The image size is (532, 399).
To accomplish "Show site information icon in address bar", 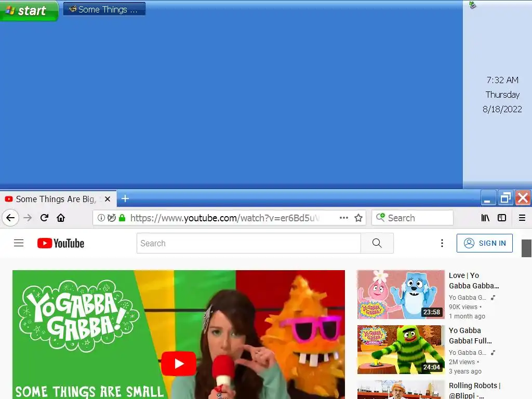I will tap(101, 218).
